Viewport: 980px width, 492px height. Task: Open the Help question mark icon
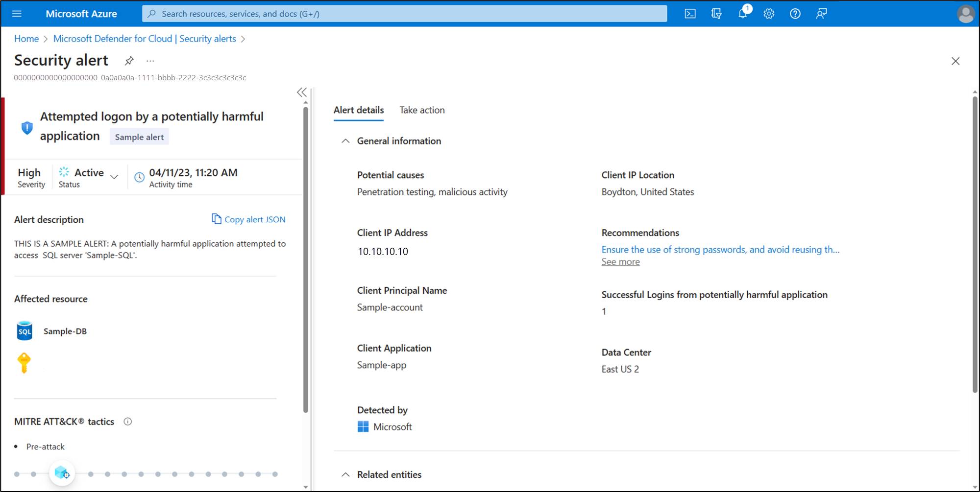click(795, 14)
